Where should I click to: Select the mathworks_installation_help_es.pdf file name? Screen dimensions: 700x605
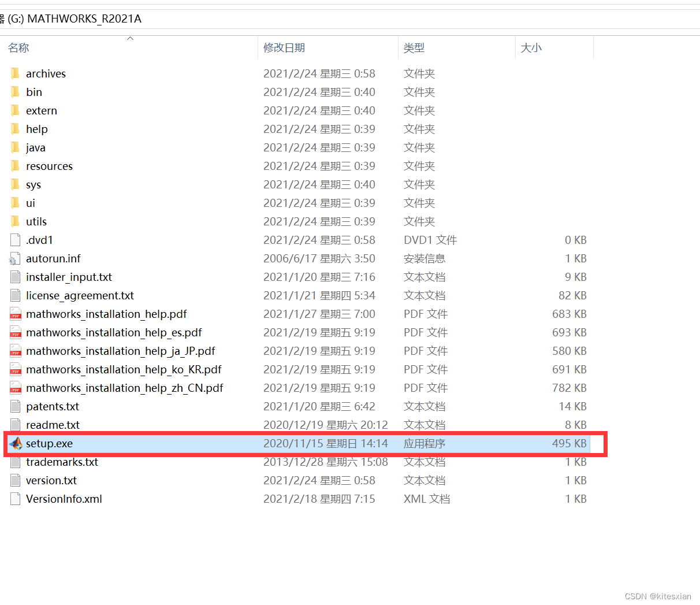coord(114,332)
